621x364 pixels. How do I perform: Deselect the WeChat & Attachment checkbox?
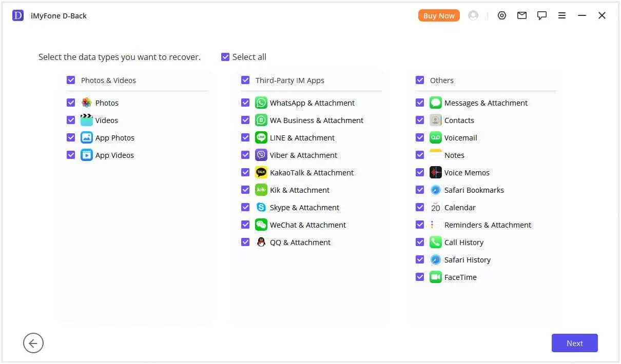pyautogui.click(x=245, y=225)
